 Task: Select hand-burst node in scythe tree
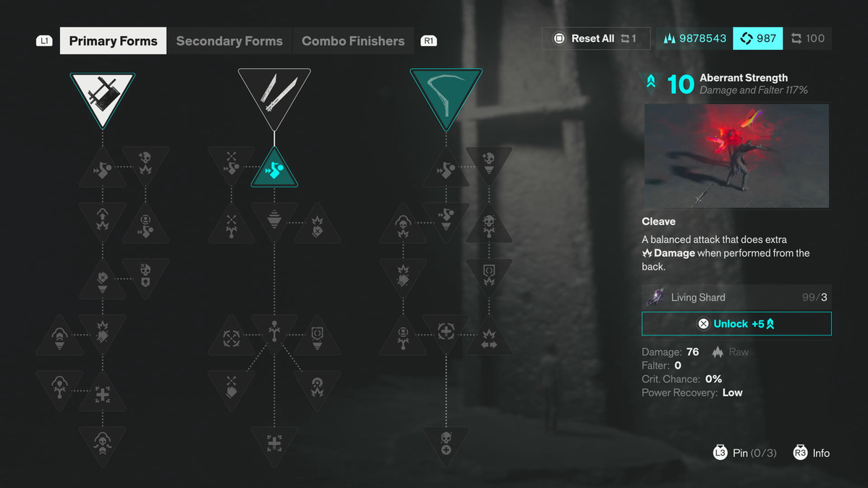[x=403, y=275]
